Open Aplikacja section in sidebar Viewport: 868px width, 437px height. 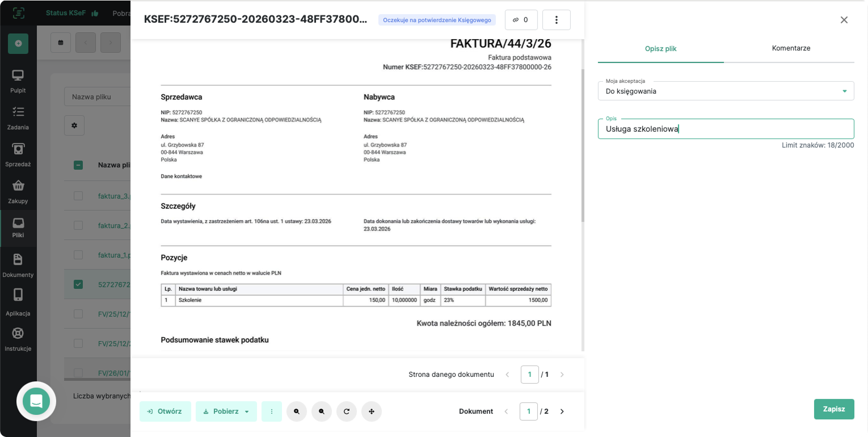tap(18, 302)
